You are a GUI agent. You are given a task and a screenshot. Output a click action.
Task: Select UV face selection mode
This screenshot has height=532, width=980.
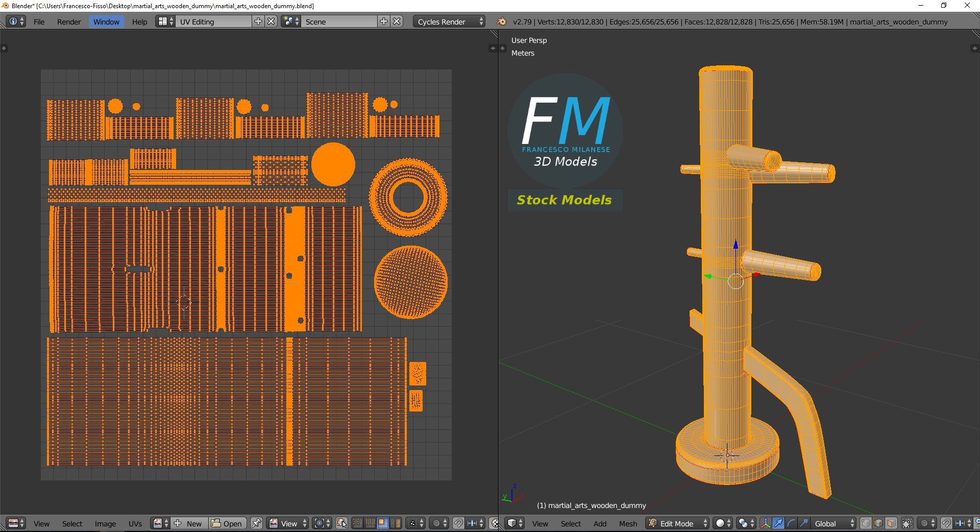(x=382, y=523)
